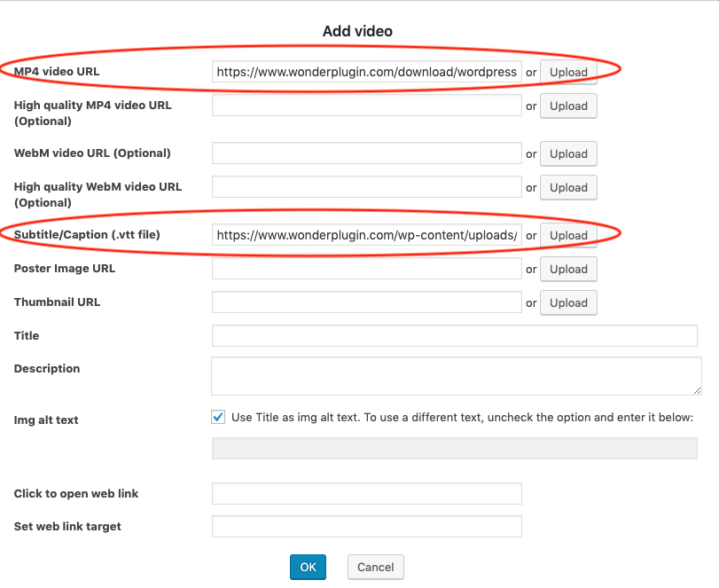This screenshot has height=588, width=719.
Task: Click the Thumbnail URL input box
Action: (366, 302)
